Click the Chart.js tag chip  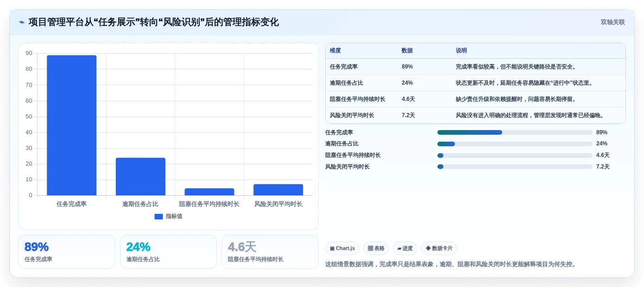point(342,249)
